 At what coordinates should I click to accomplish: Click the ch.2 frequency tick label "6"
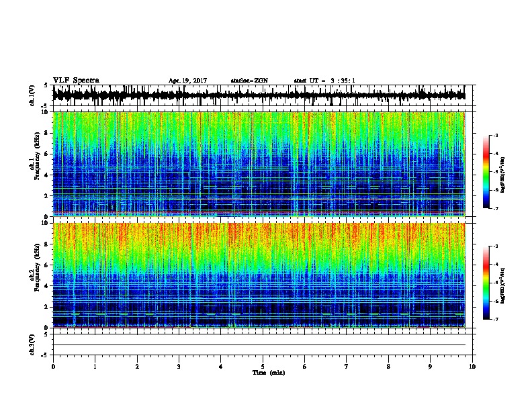click(x=47, y=265)
